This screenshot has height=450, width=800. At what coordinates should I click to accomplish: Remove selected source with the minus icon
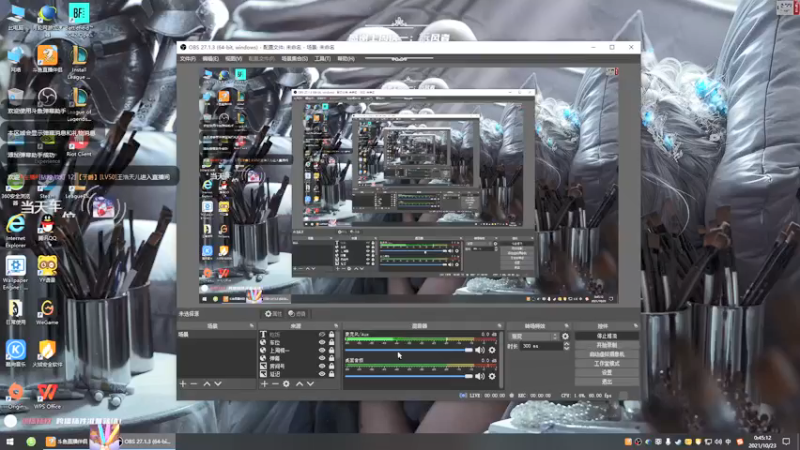coord(275,384)
